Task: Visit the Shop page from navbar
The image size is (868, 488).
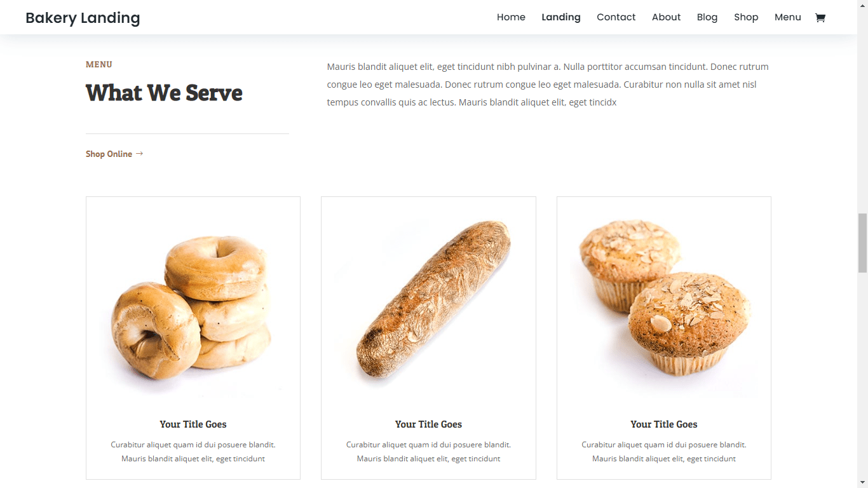Action: 746,17
